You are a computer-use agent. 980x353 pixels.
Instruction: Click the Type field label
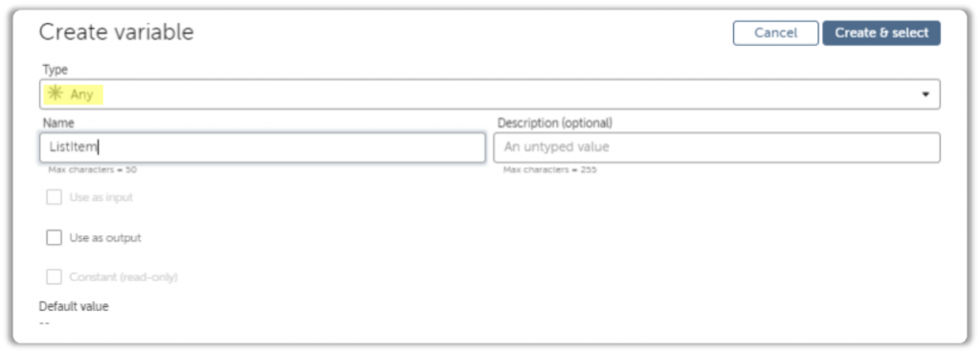point(55,69)
